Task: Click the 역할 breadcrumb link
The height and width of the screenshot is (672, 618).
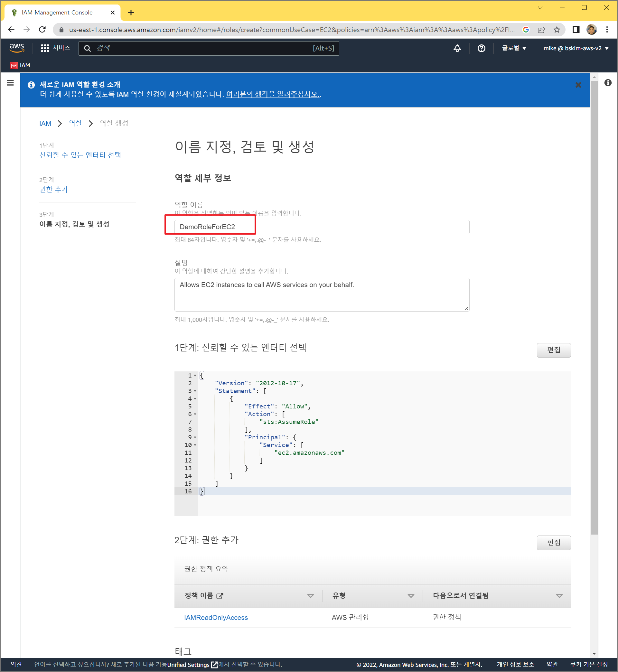Action: pyautogui.click(x=75, y=123)
